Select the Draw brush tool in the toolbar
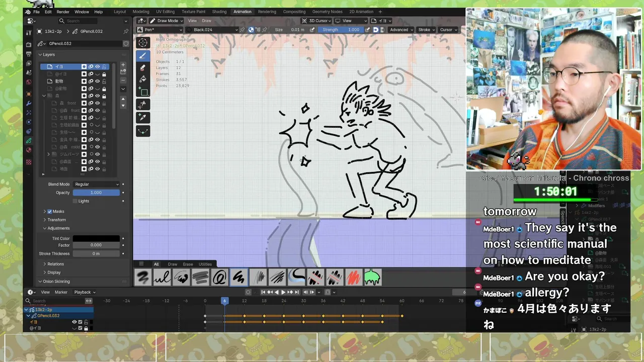The image size is (644, 362). pyautogui.click(x=143, y=56)
